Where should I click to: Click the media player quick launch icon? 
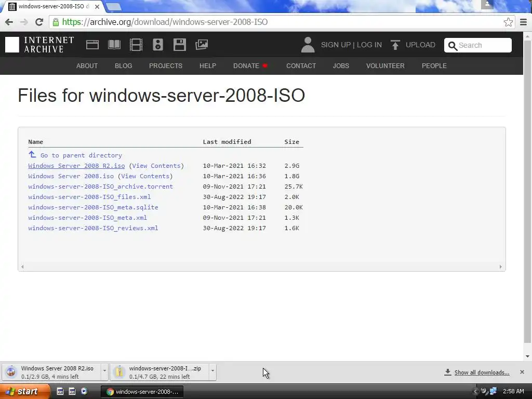click(84, 391)
